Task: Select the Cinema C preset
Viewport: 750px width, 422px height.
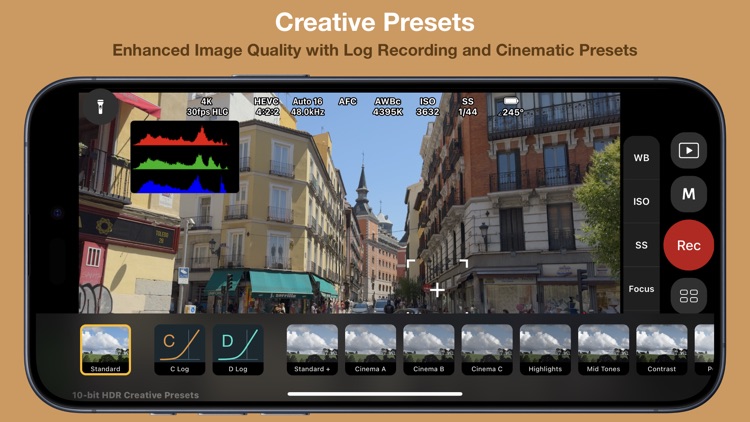Action: (x=487, y=350)
